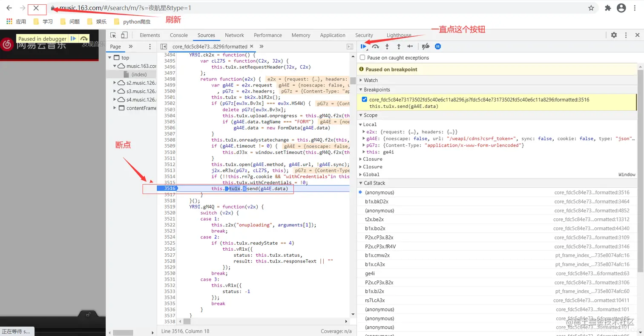Show more navigator tabs beside Page
The image size is (644, 336).
click(131, 46)
